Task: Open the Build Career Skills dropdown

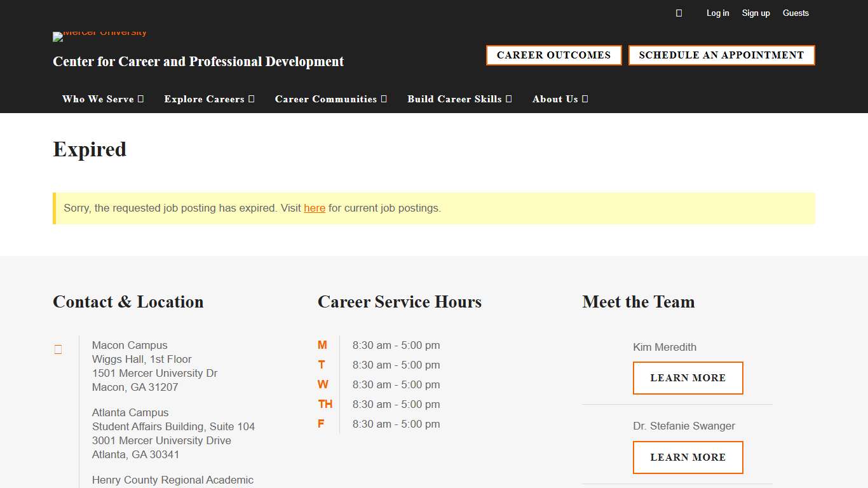Action: pyautogui.click(x=459, y=99)
